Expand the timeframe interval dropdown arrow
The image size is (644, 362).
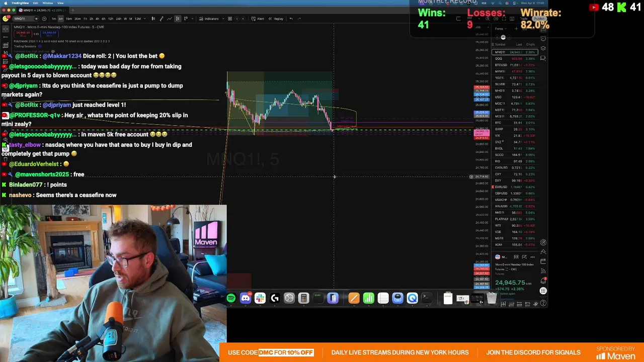(x=144, y=19)
